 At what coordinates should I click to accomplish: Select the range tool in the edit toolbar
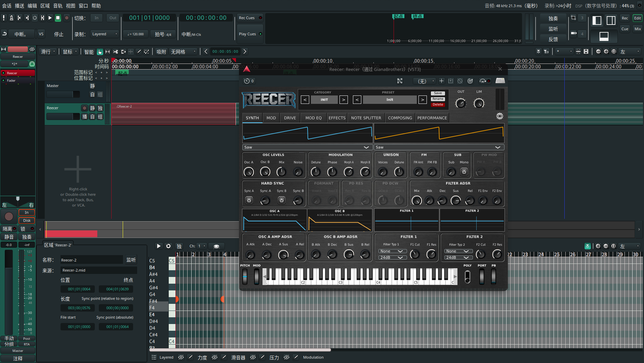108,52
